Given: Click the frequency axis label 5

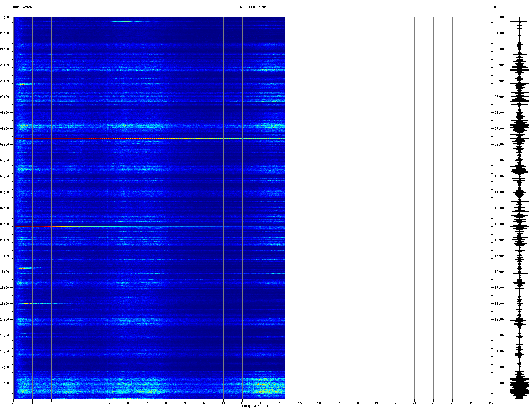Looking at the screenshot, I should click(x=109, y=403).
